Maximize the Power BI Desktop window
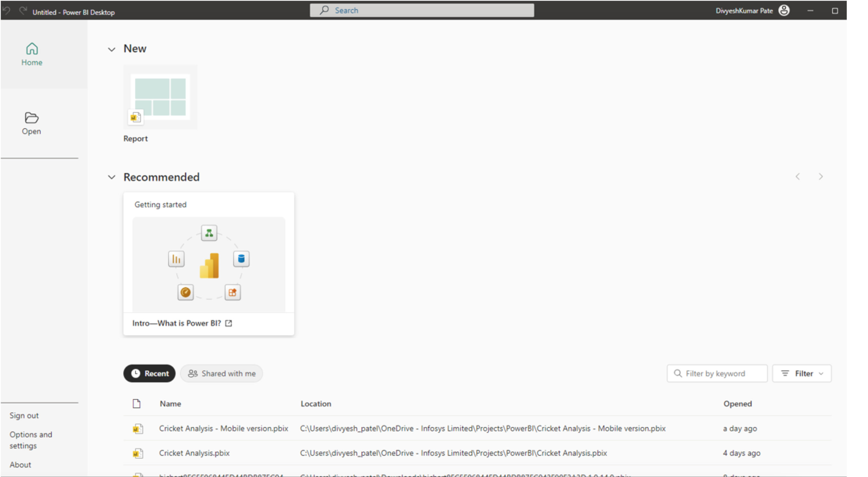Image resolution: width=868 pixels, height=477 pixels. [x=835, y=11]
